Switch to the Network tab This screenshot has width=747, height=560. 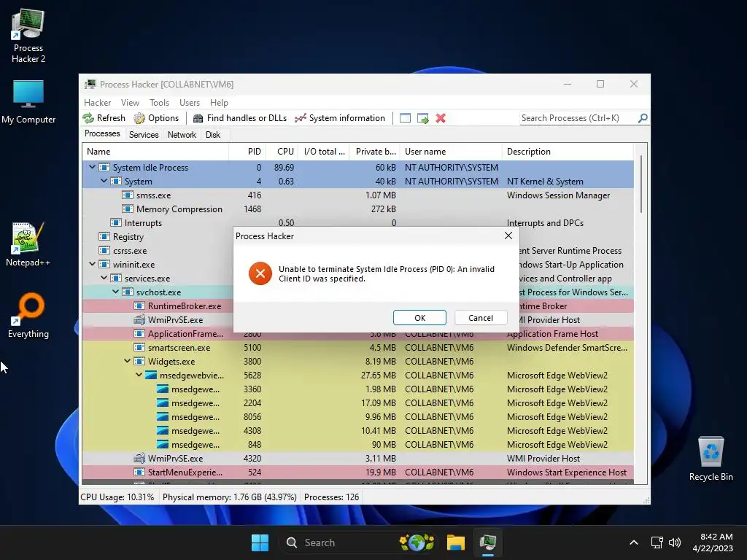click(182, 135)
